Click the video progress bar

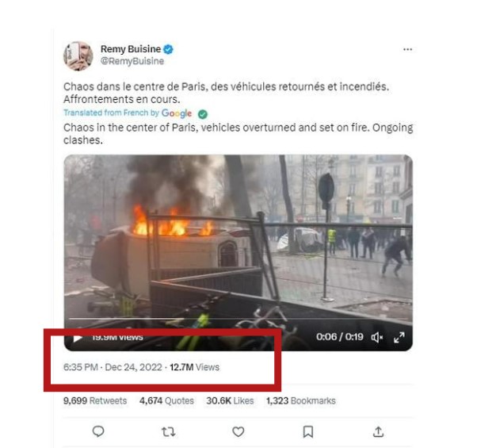pyautogui.click(x=238, y=319)
